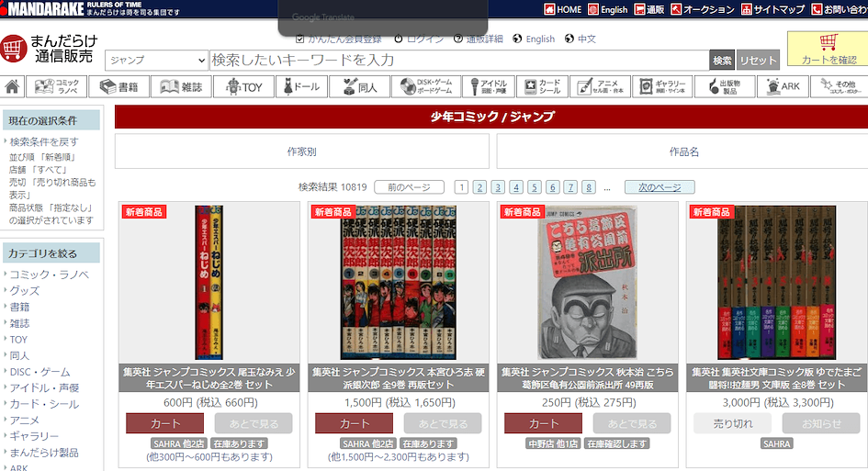Switch to English in the top navigation bar
Screen dimensions: 868x471
tap(608, 9)
